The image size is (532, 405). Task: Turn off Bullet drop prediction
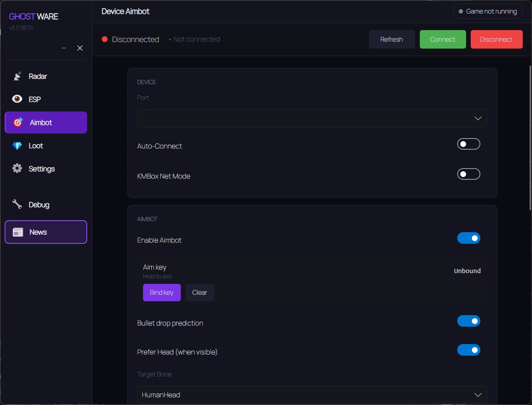[x=469, y=321]
